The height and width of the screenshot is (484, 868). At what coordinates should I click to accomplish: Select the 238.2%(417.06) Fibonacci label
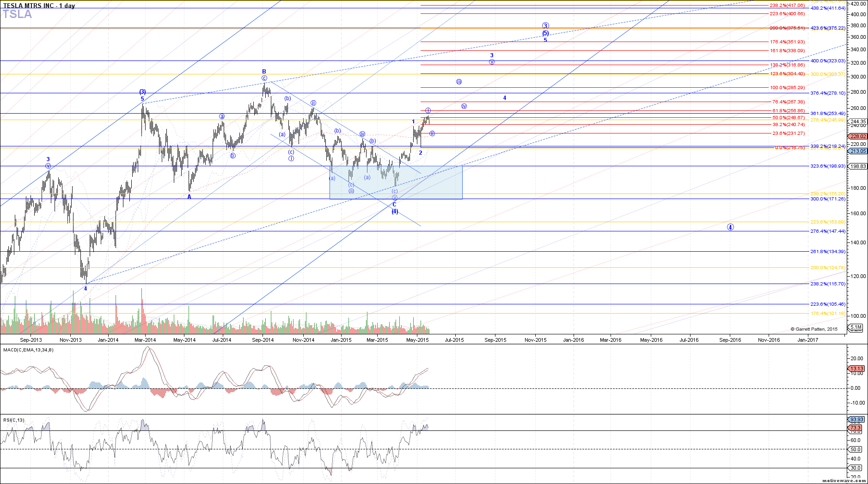787,6
